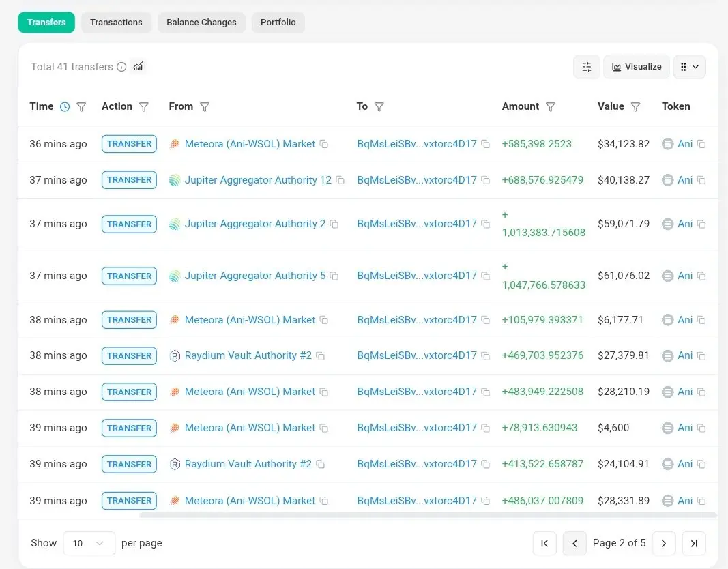
Task: Go to the next page
Action: coord(664,544)
